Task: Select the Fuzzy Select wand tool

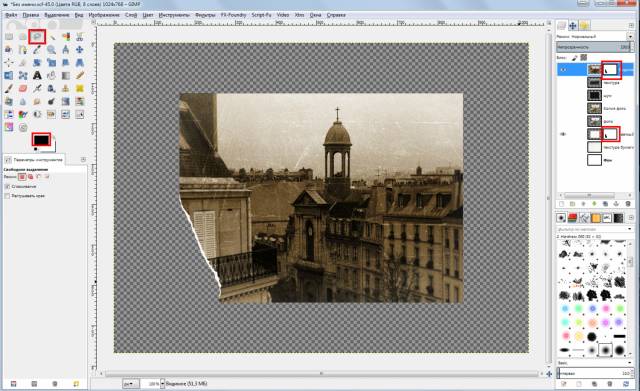Action: 51,37
